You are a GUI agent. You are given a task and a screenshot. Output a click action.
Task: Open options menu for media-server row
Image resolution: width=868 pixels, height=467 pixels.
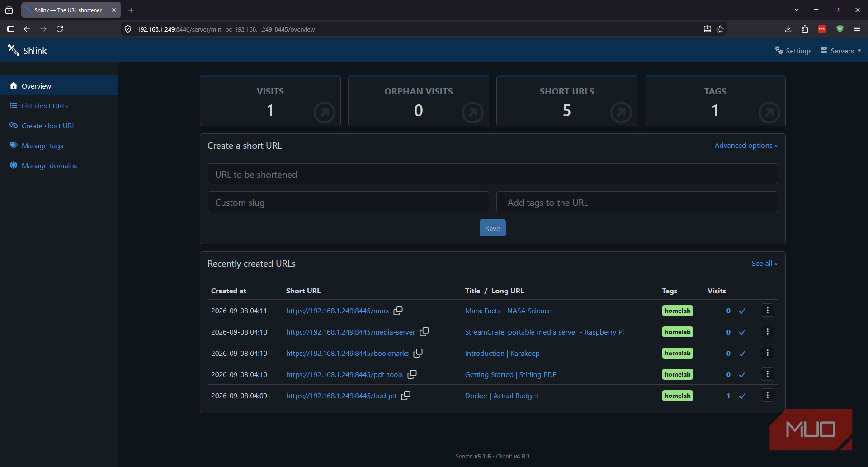(767, 332)
